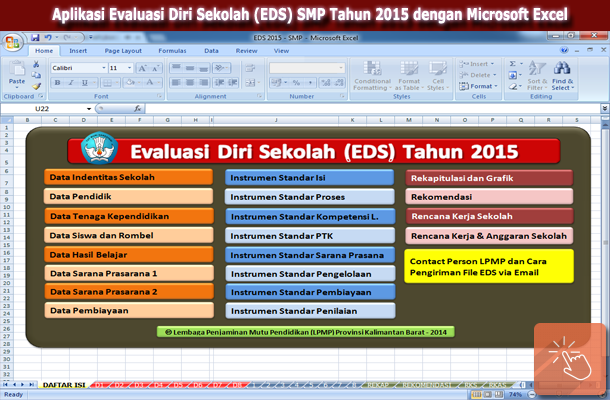Expand the formula bar
The image size is (610, 400).
604,109
